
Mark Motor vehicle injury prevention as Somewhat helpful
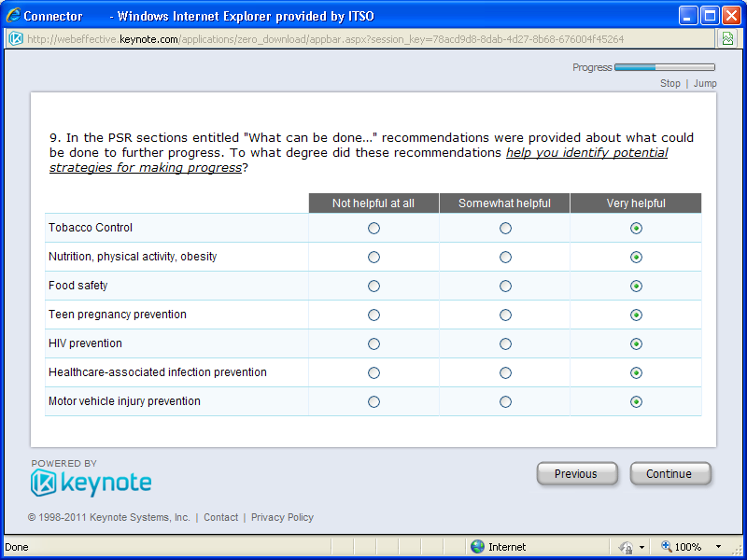tap(505, 401)
